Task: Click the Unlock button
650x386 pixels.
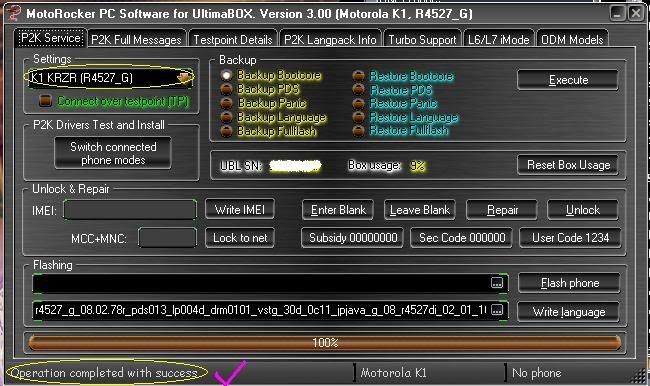Action: point(582,210)
